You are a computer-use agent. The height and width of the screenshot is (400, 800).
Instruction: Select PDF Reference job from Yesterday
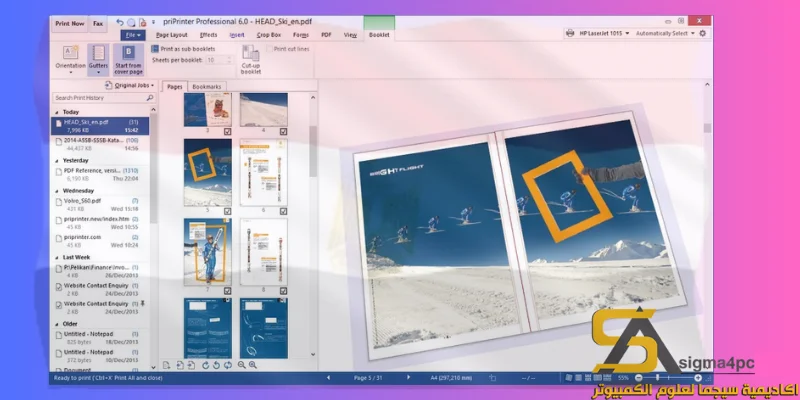[x=101, y=174]
